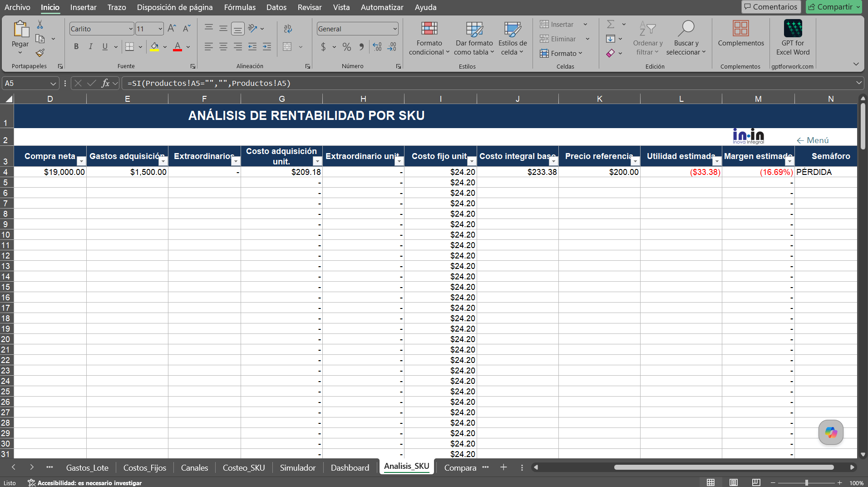This screenshot has height=487, width=868.
Task: Open the General number format dropdown
Action: coord(395,29)
